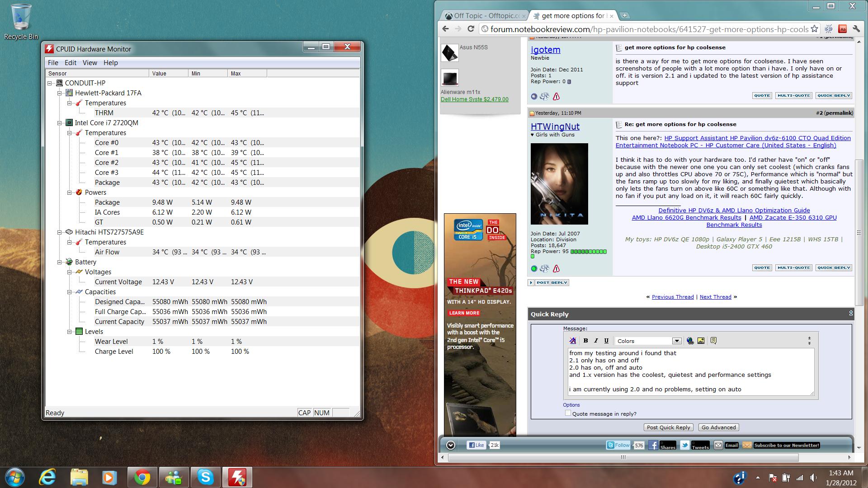Open the Windows Start menu orb
The height and width of the screenshot is (488, 868).
pos(15,477)
